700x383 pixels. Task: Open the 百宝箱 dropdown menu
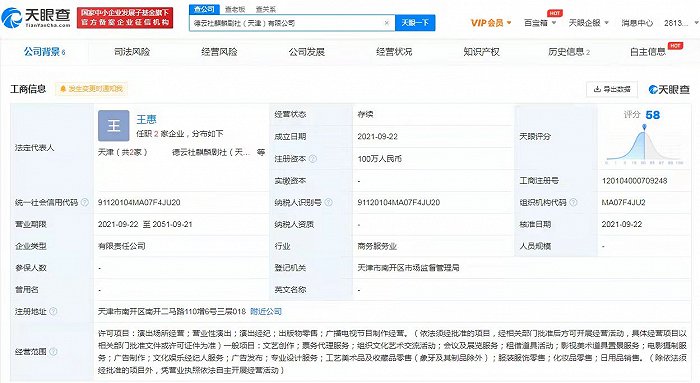(x=540, y=23)
